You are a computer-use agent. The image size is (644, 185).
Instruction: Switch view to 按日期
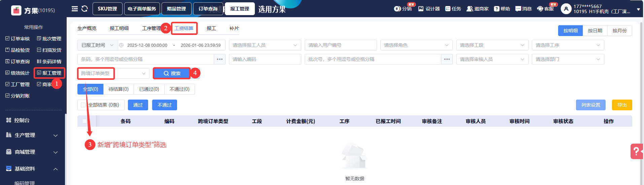595,31
